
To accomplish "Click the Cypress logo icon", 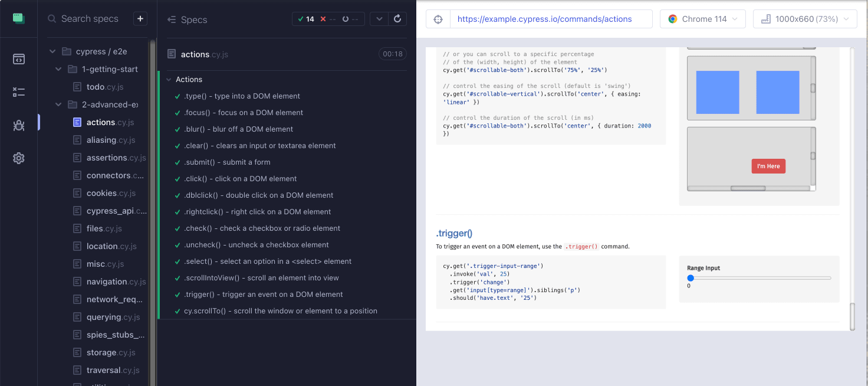I will click(18, 18).
